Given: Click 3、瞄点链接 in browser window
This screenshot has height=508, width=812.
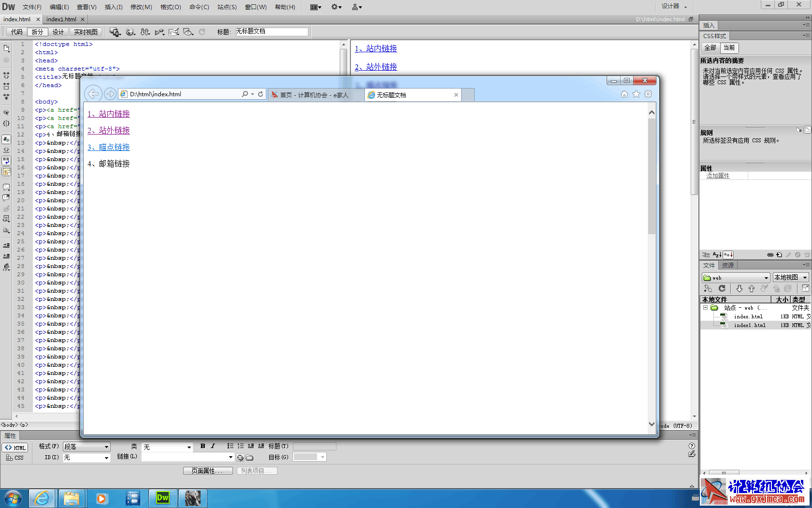Looking at the screenshot, I should pos(109,147).
